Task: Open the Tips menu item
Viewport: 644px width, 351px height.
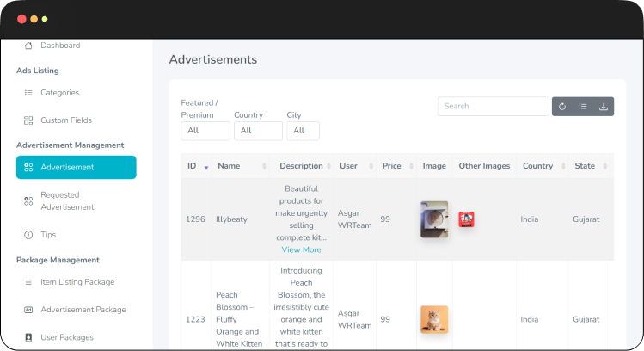Action: 48,235
